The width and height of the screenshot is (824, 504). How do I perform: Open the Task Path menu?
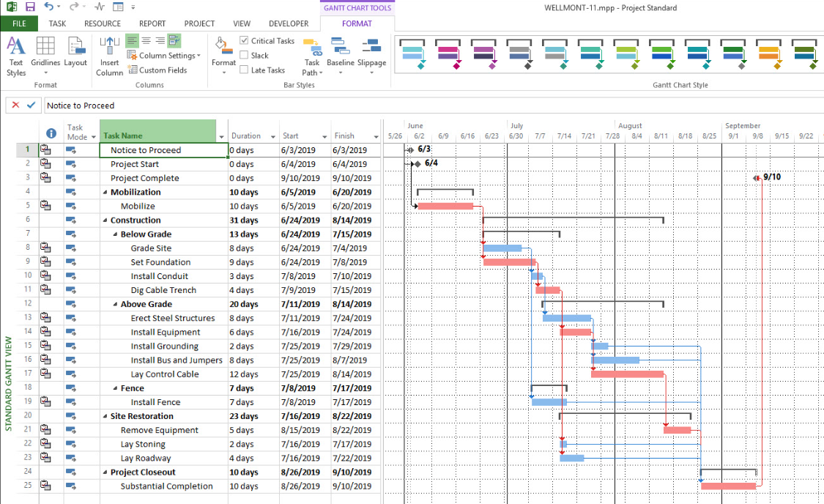click(x=312, y=56)
